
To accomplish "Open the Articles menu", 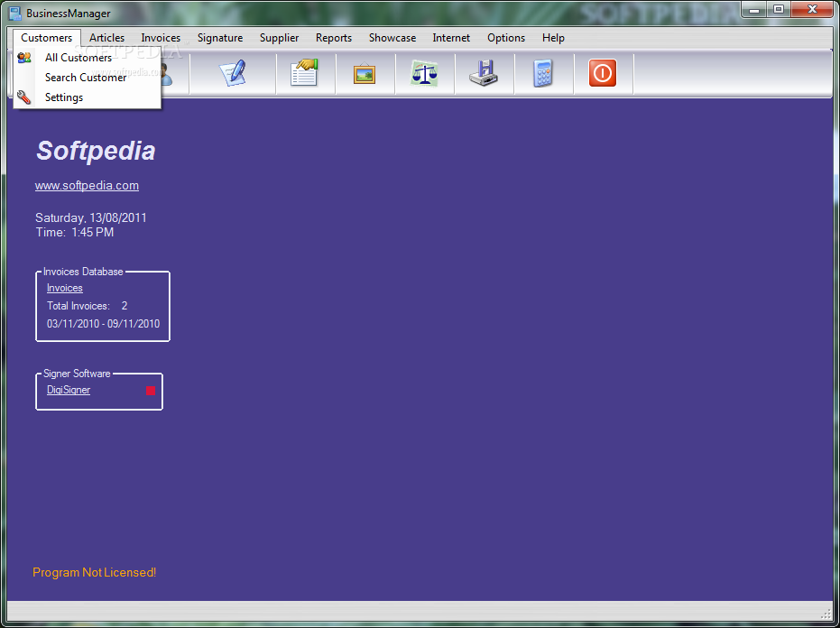I will point(106,38).
